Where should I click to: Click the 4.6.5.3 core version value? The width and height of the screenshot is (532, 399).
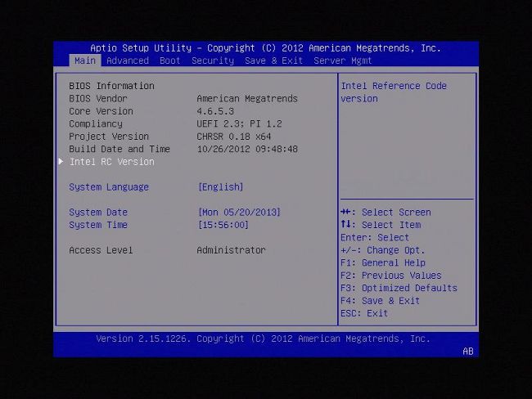[215, 111]
